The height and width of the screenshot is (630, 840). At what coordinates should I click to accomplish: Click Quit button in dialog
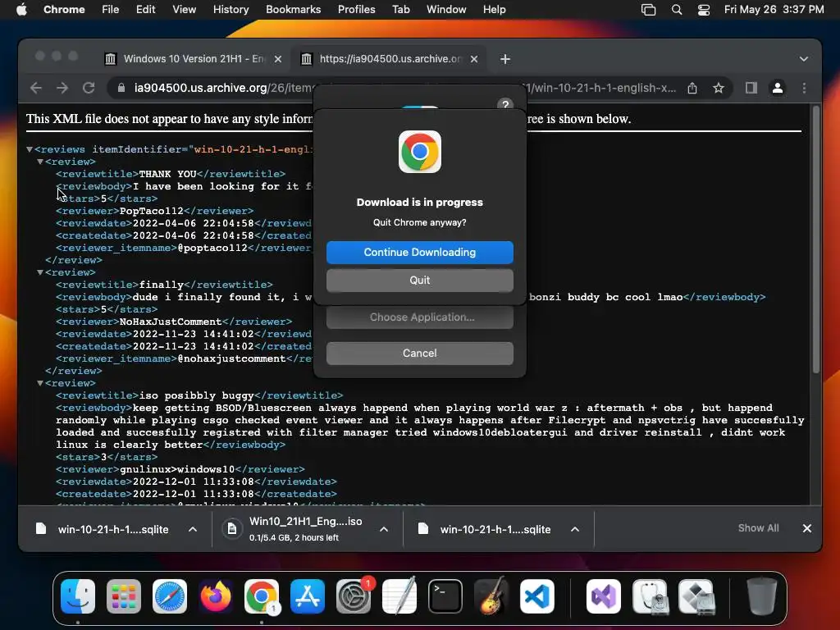click(419, 281)
